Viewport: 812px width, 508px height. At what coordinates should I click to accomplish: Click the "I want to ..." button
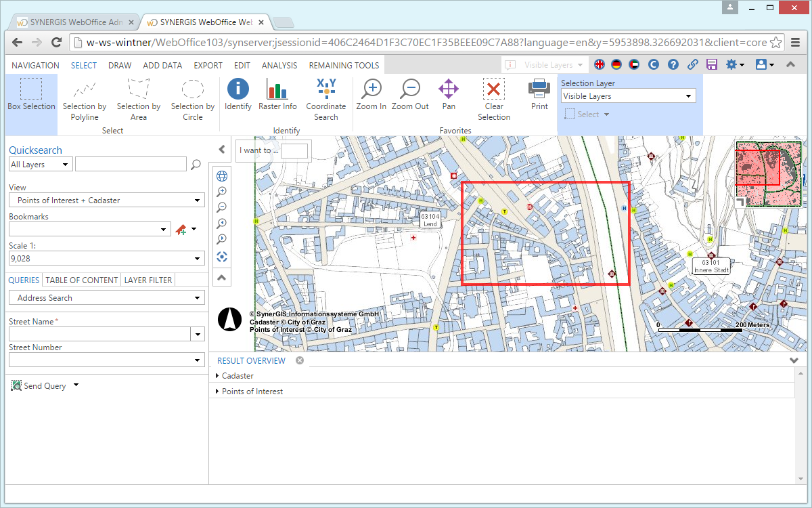tap(257, 150)
